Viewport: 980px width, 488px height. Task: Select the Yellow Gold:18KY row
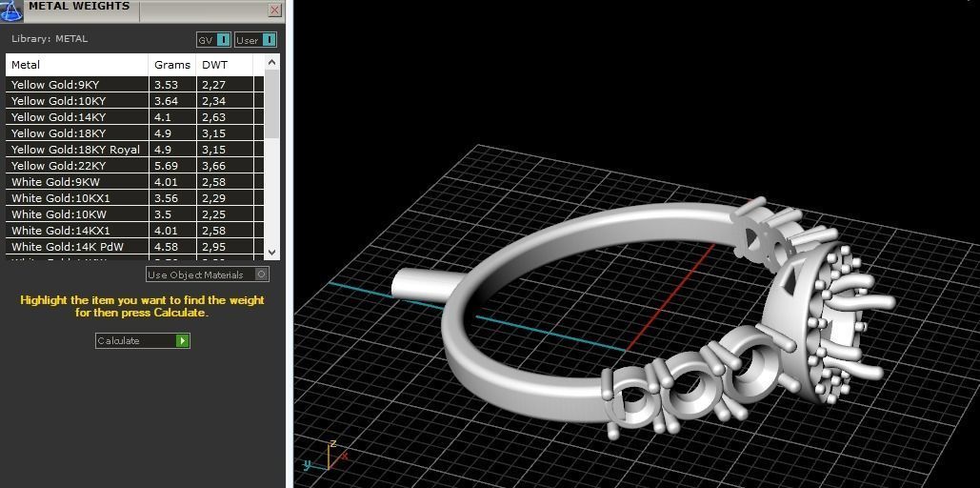pyautogui.click(x=134, y=133)
